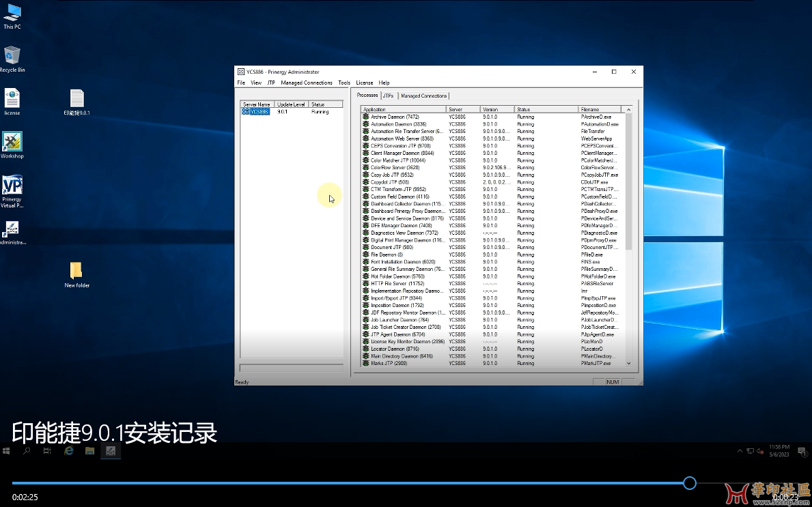The image size is (812, 507).
Task: Select CTM Transform JTP (9952) row
Action: click(493, 189)
